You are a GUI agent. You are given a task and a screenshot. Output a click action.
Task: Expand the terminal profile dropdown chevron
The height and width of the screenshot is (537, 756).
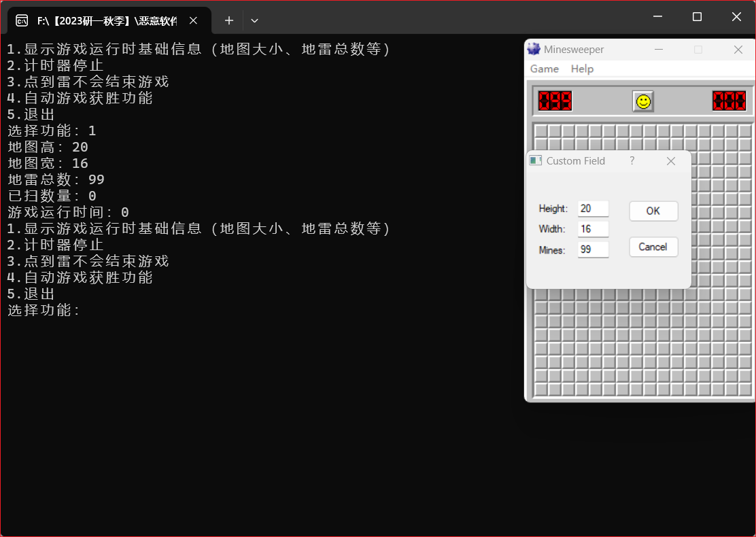pos(254,20)
